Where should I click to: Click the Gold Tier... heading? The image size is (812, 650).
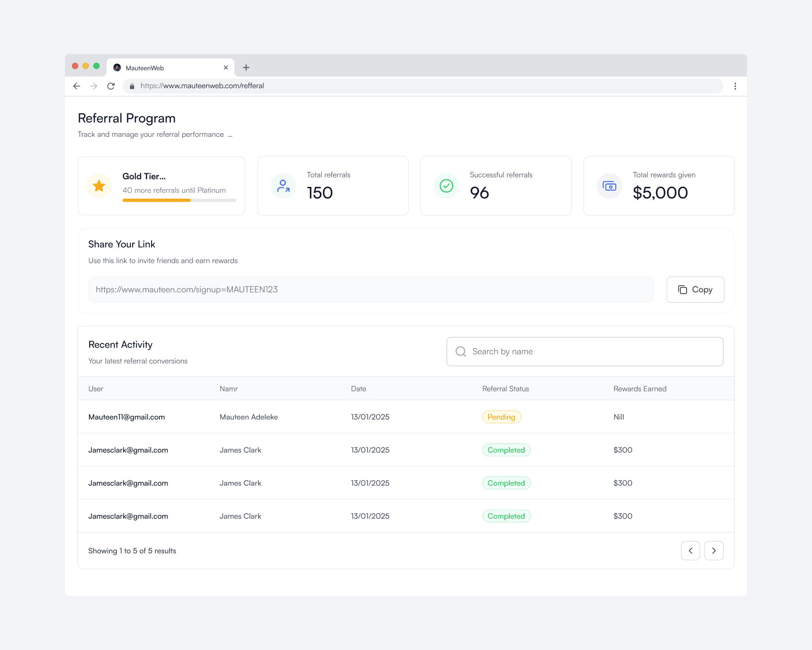coord(144,176)
